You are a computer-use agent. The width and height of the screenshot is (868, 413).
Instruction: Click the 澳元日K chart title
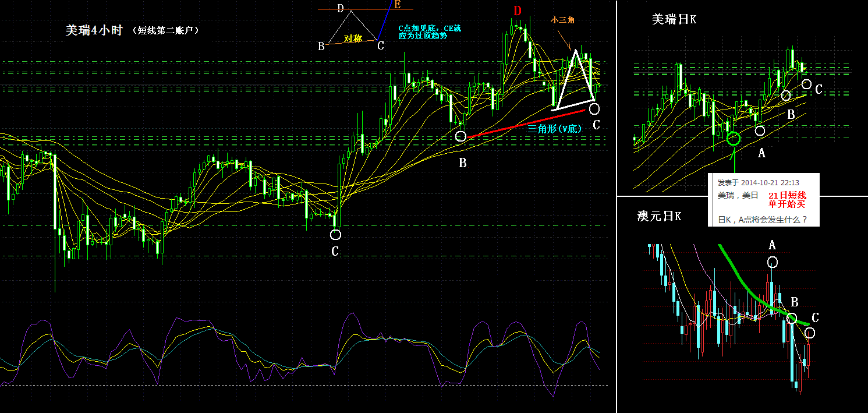[x=660, y=216]
